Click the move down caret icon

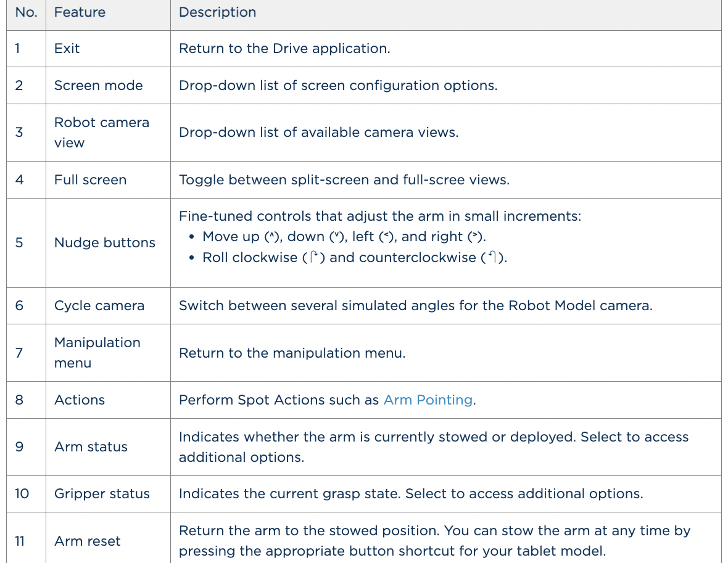click(337, 237)
